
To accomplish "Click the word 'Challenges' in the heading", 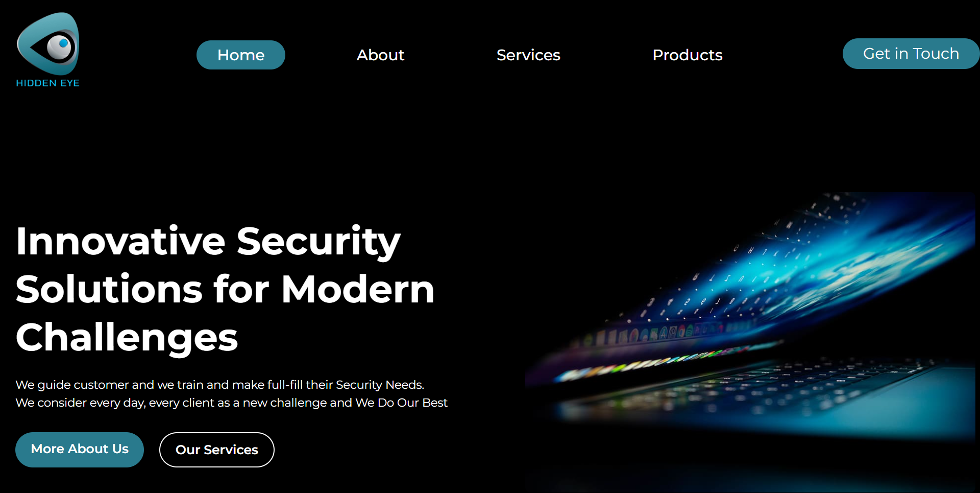I will coord(127,338).
